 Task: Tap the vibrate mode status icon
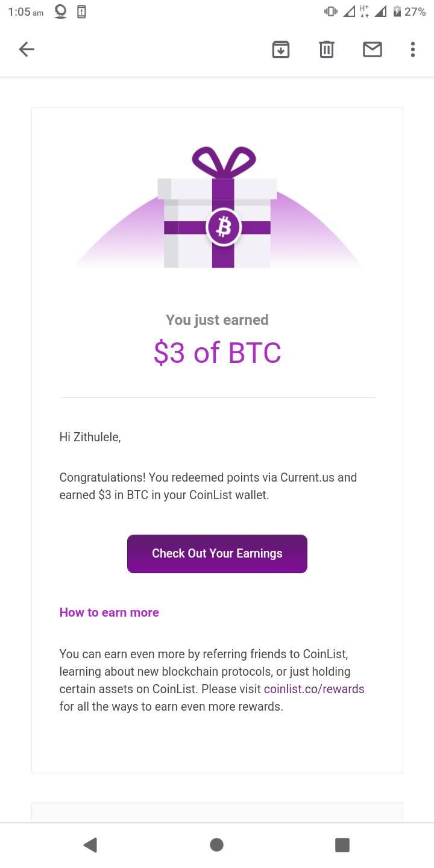point(331,11)
